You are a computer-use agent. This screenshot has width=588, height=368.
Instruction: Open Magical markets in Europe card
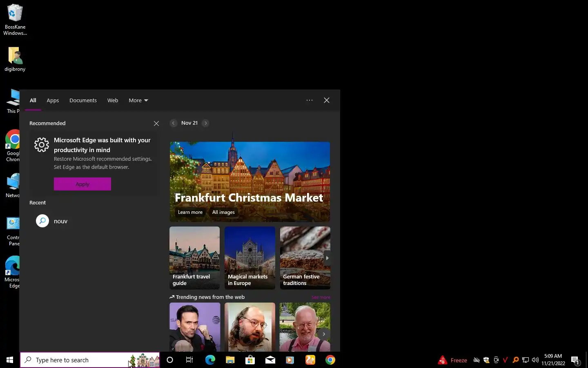pos(250,258)
